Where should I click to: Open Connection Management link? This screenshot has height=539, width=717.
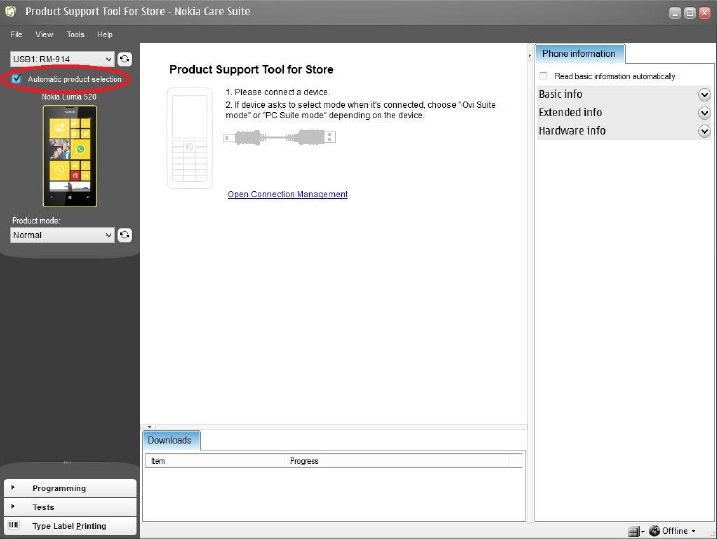coord(288,194)
